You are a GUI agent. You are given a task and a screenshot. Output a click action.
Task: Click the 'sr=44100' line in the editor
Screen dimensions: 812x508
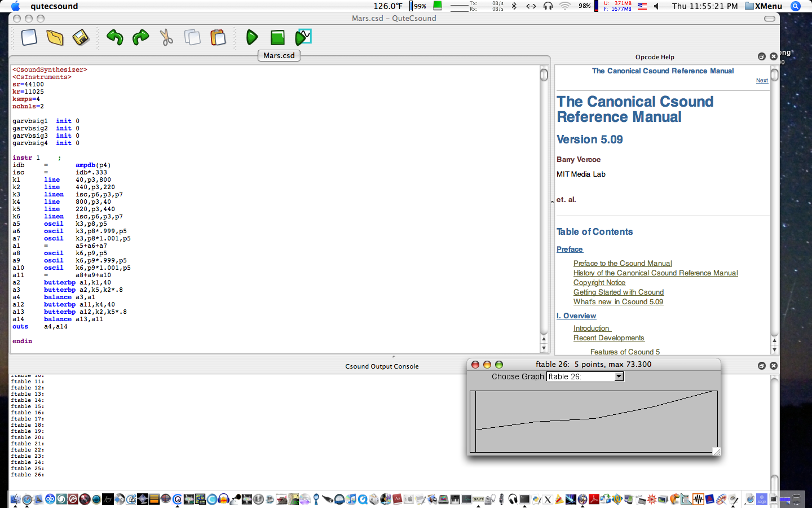(28, 85)
